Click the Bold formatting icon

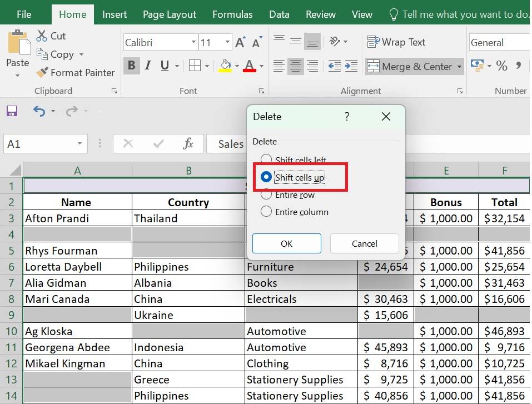pos(131,66)
